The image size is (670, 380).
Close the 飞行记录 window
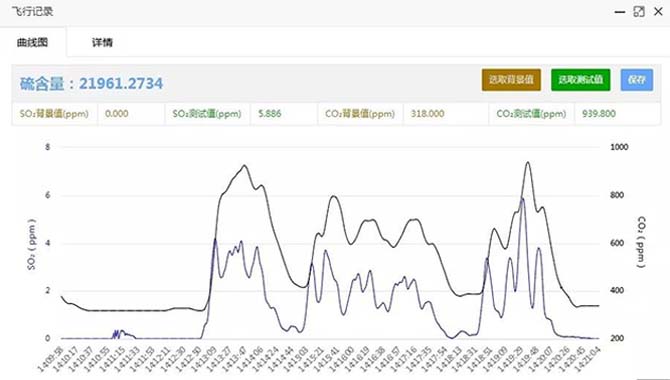658,12
